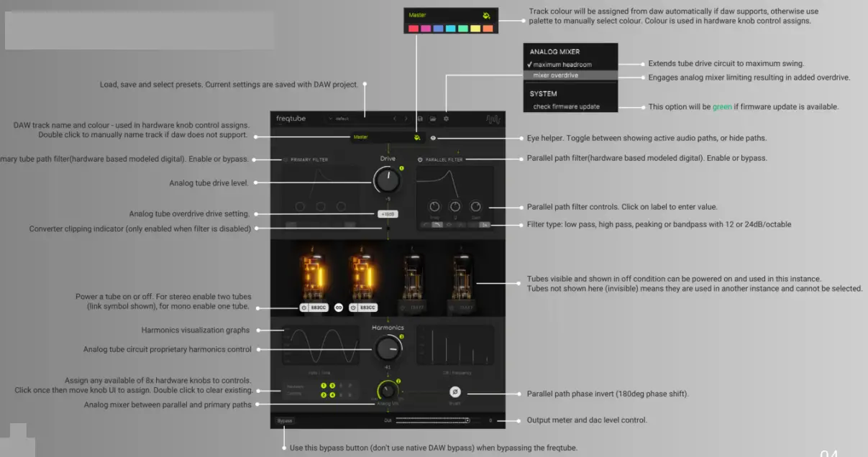Select the orange colour swatch

(x=488, y=28)
